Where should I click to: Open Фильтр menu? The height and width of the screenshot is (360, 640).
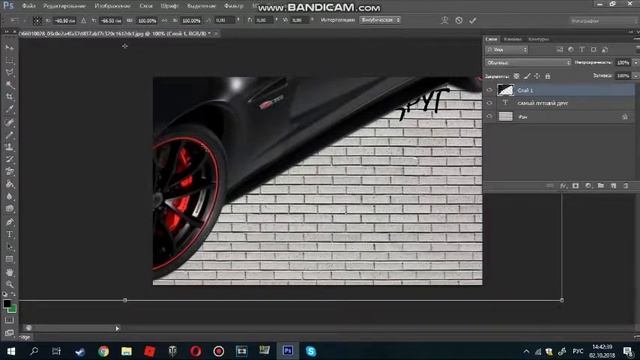[234, 6]
